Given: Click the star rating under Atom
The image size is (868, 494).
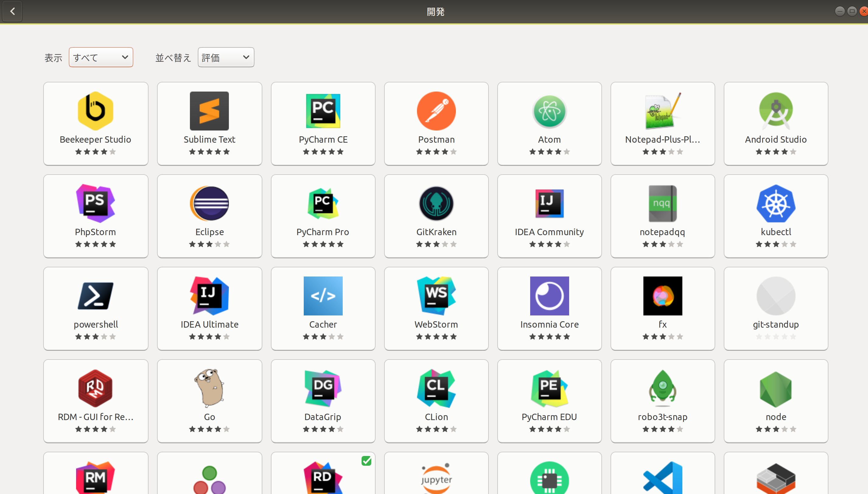Looking at the screenshot, I should [549, 152].
